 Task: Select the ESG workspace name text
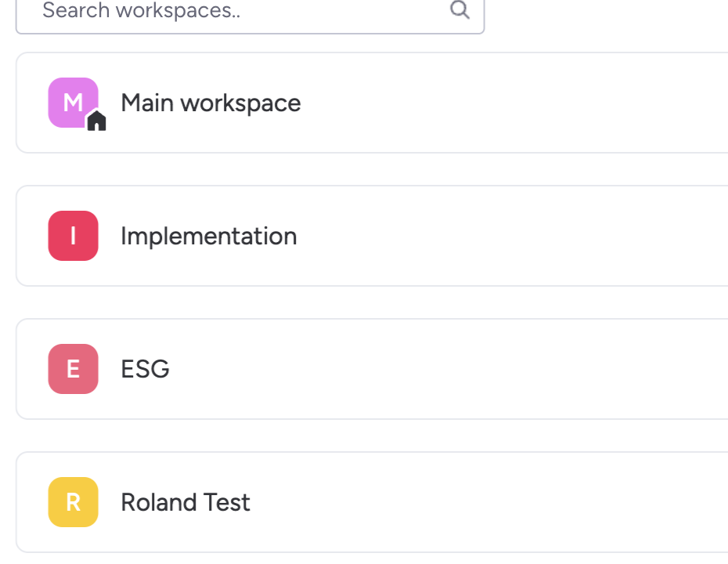pyautogui.click(x=146, y=369)
